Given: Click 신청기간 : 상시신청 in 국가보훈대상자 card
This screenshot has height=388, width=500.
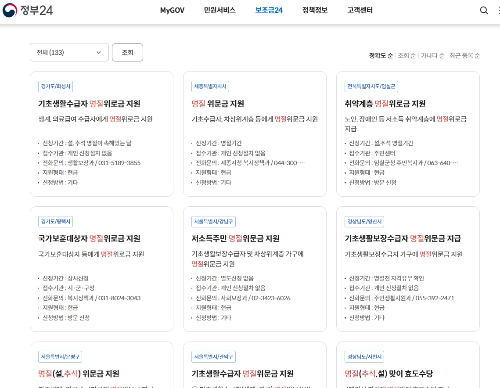Looking at the screenshot, I should pyautogui.click(x=65, y=278).
